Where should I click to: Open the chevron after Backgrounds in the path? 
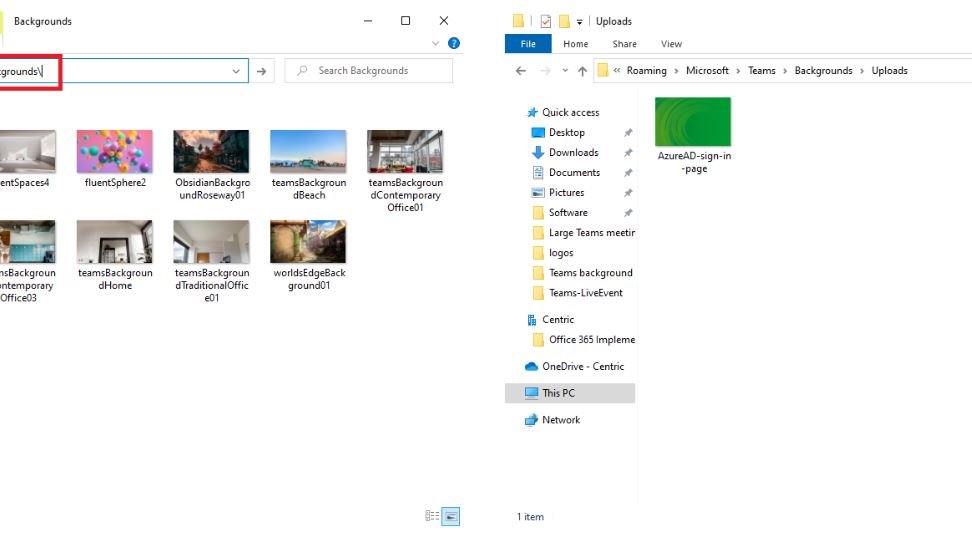click(862, 71)
